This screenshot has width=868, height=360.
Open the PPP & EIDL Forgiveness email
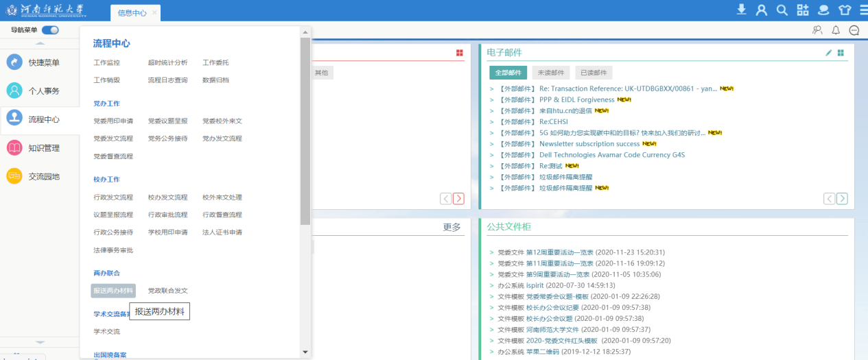tap(576, 100)
